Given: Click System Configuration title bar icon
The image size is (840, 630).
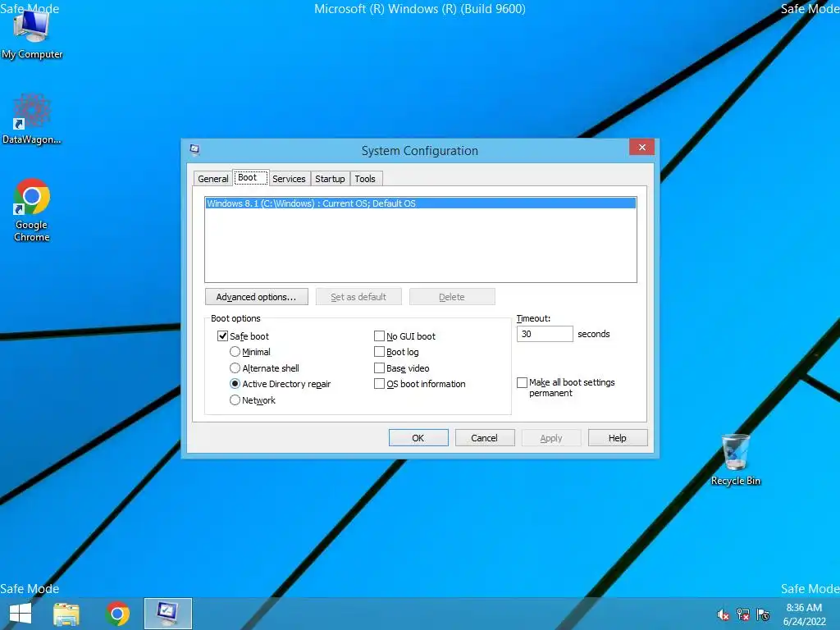Looking at the screenshot, I should click(195, 150).
